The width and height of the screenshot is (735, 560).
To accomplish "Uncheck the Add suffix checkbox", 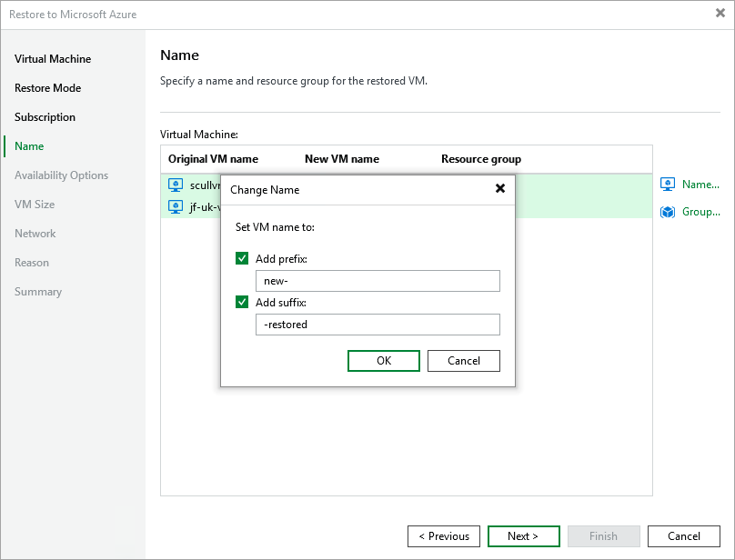I will (x=242, y=302).
